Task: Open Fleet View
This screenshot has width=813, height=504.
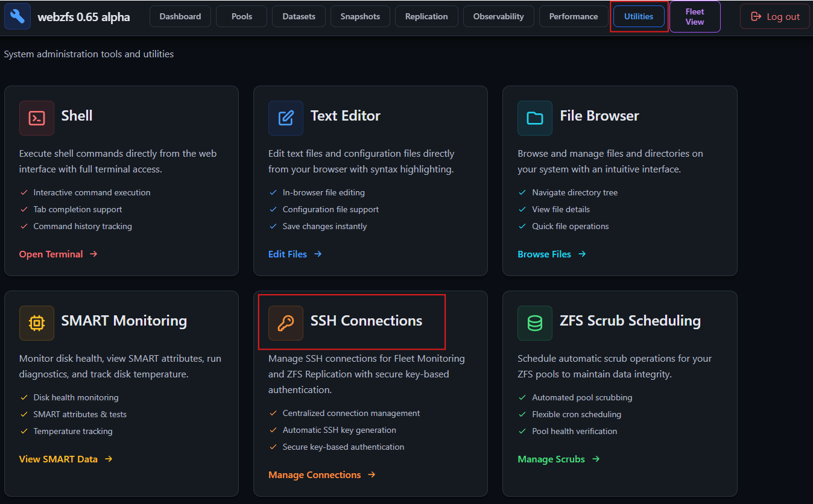Action: tap(695, 16)
